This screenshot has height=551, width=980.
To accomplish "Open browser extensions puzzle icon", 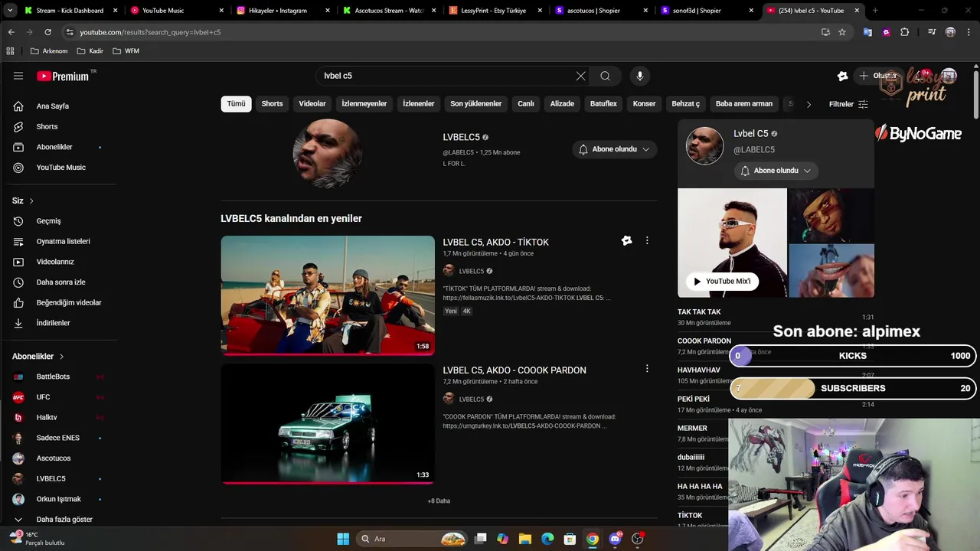I will coord(905,32).
